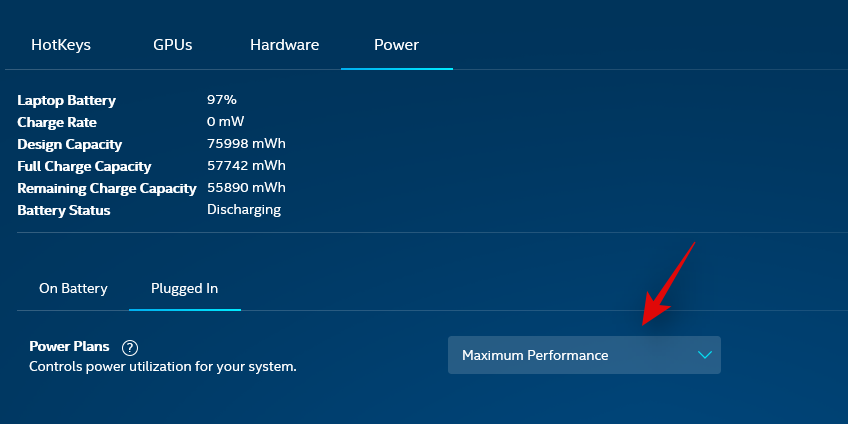Click the Remaining Charge Capacity label

point(106,188)
